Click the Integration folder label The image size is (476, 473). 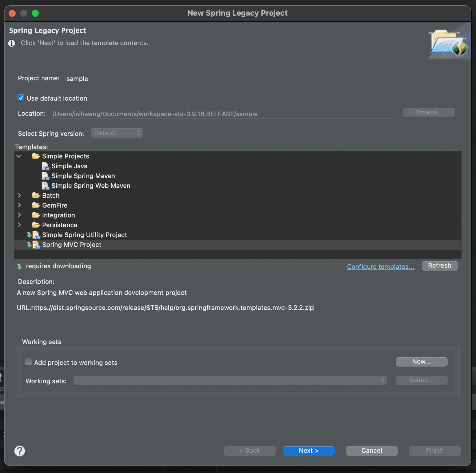[x=58, y=215]
